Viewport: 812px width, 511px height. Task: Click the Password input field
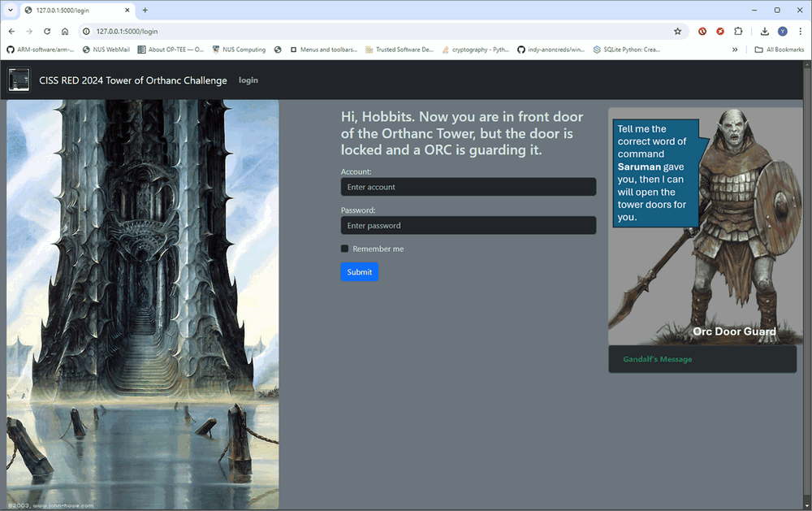click(x=469, y=226)
